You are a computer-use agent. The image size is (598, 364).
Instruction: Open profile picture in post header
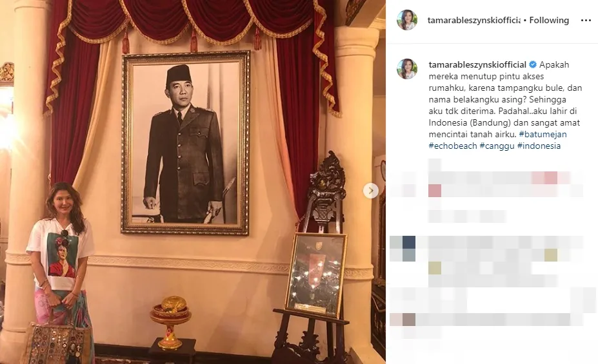pos(407,20)
